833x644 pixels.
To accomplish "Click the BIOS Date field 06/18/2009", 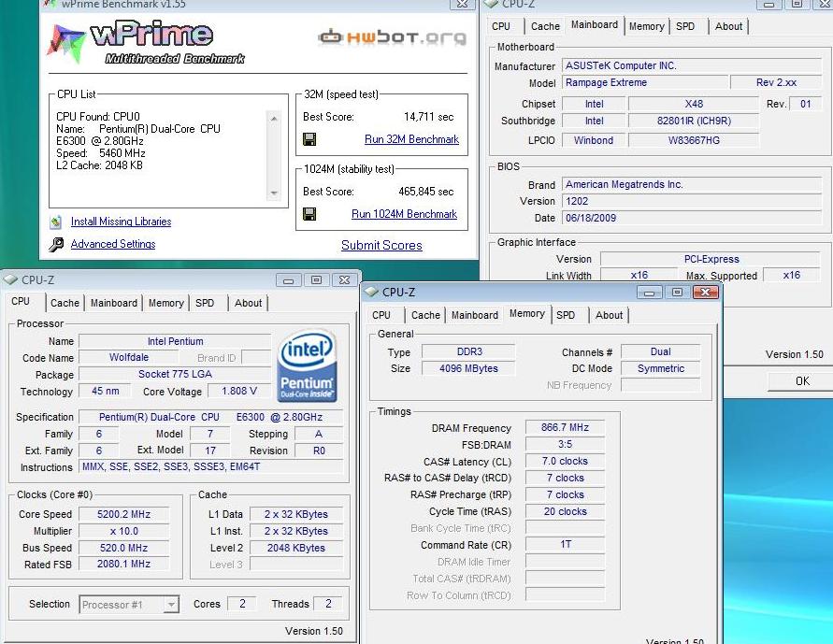I will pos(692,218).
